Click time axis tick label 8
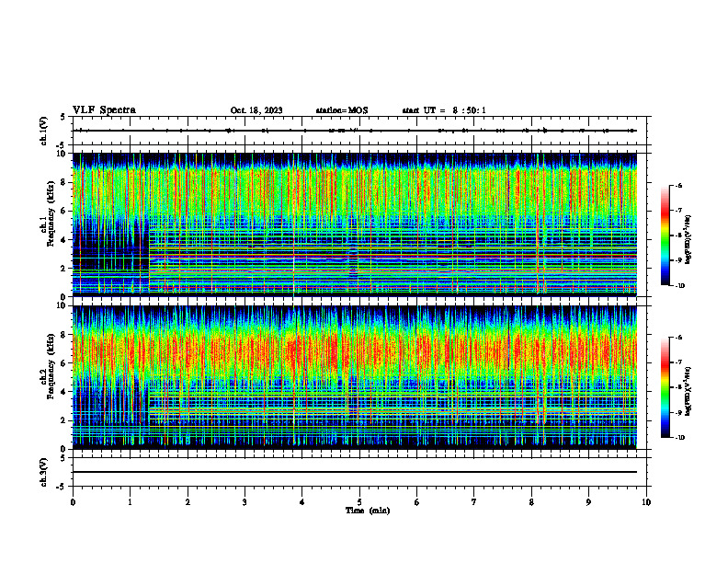The height and width of the screenshot is (563, 728). coord(531,502)
